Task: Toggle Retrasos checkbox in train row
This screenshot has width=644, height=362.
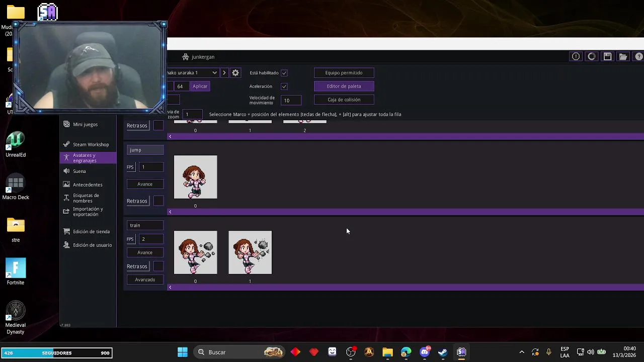Action: (x=158, y=266)
